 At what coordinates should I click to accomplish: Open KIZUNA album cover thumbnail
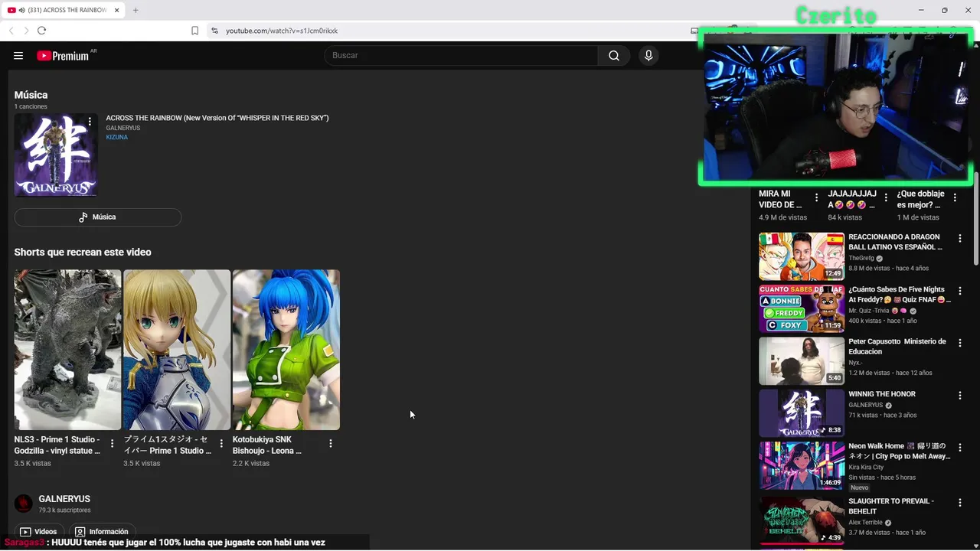tap(56, 155)
